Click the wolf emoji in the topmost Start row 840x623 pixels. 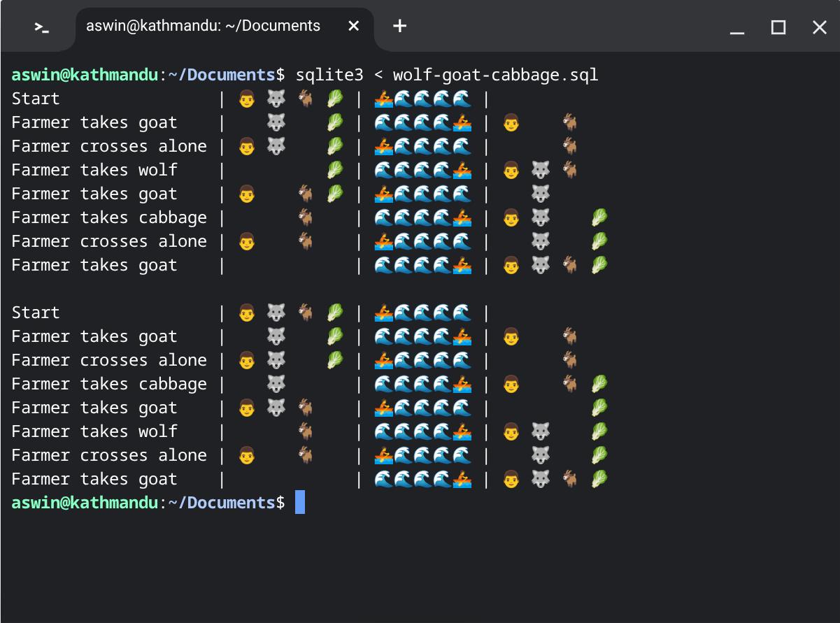(276, 99)
